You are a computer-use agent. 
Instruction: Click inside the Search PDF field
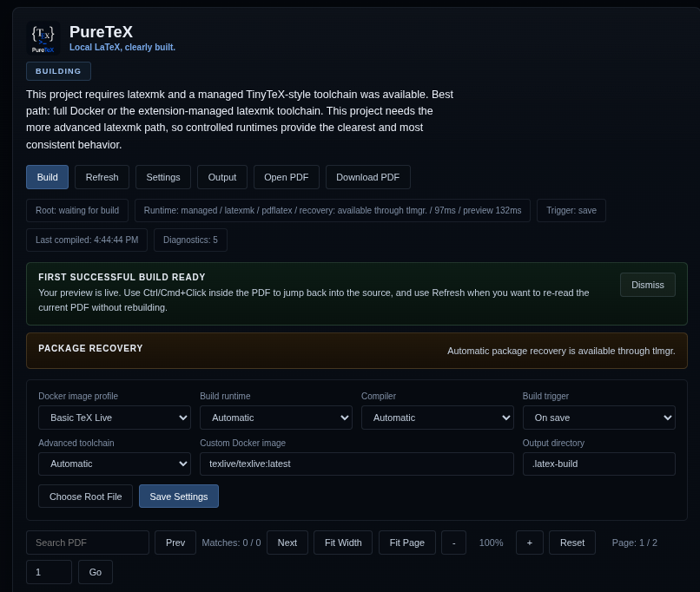pyautogui.click(x=87, y=542)
